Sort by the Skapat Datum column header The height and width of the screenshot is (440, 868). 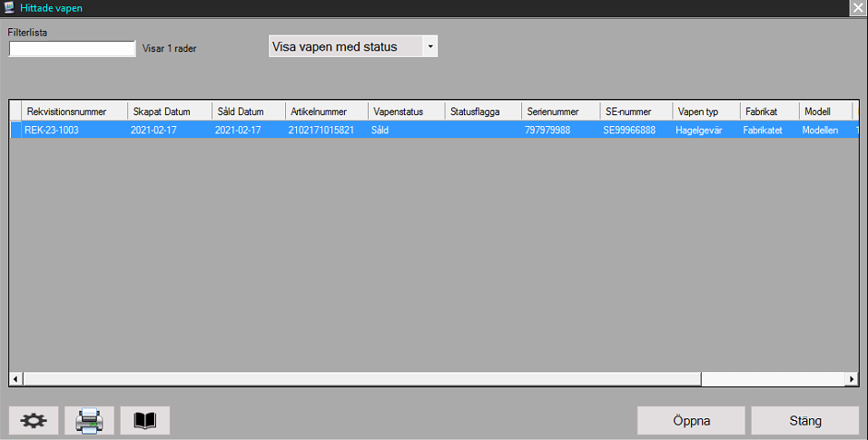[169, 112]
